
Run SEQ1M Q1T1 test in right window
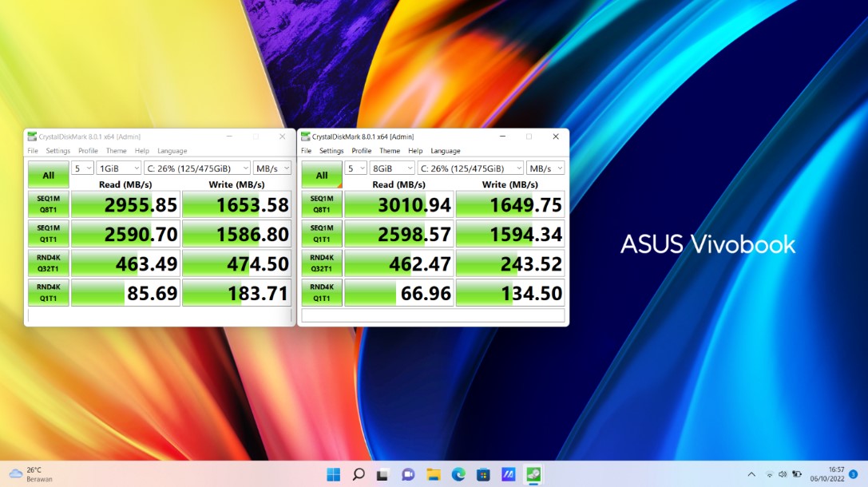point(322,234)
